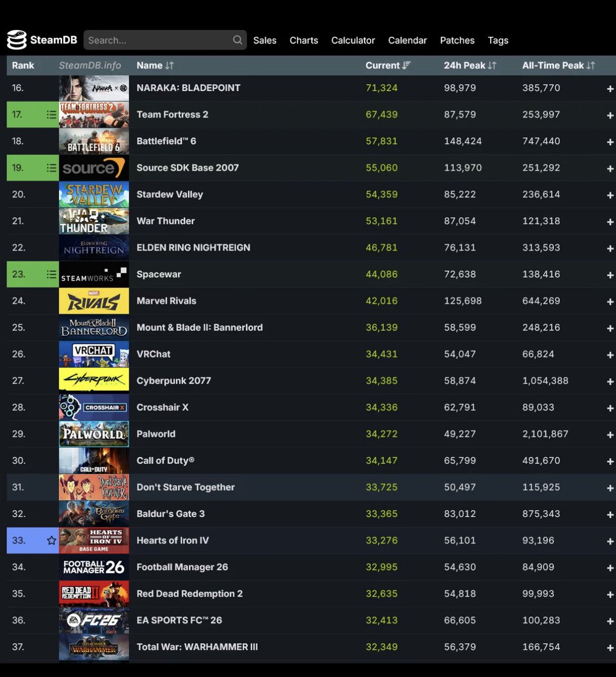Click the SteamDB logo icon

16,40
